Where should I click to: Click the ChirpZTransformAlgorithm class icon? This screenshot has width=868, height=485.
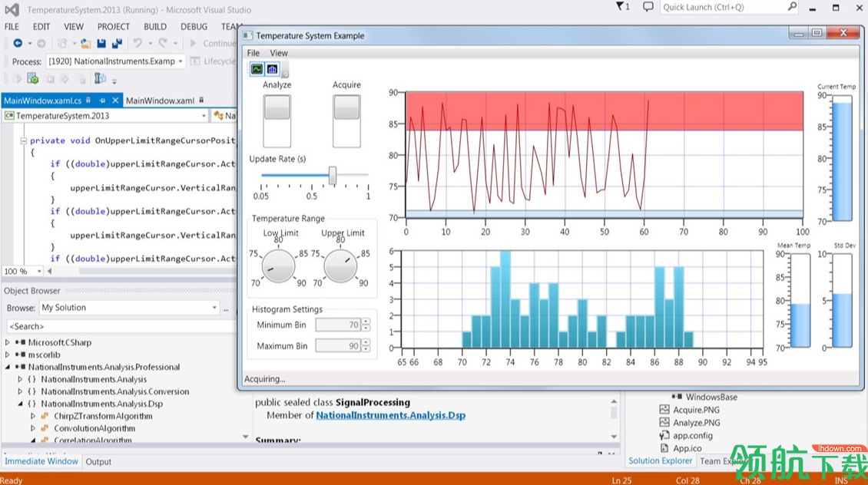[45, 416]
